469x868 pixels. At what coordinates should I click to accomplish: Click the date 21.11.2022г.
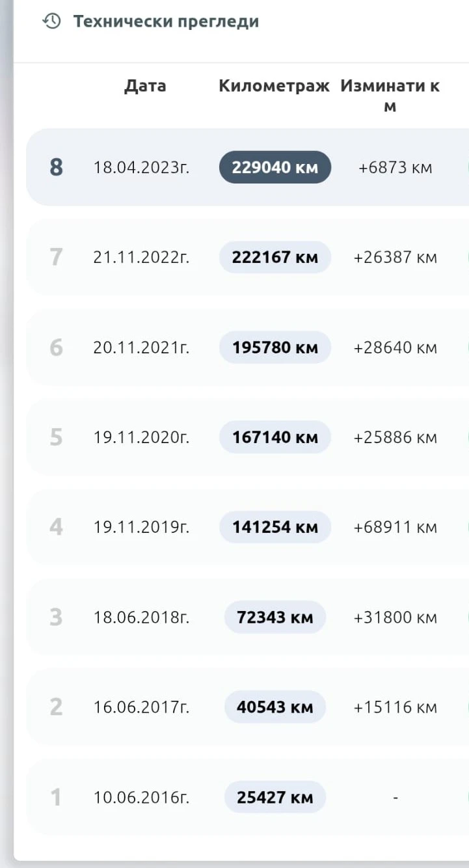click(x=141, y=257)
